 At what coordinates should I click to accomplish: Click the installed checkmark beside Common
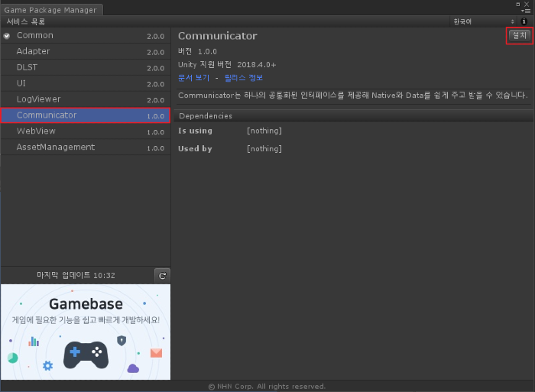(x=6, y=35)
